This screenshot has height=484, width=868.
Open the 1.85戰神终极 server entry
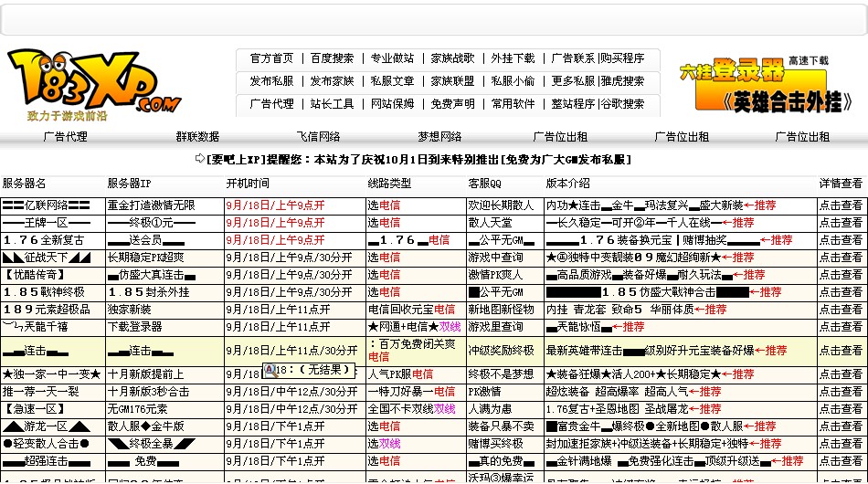[x=44, y=292]
